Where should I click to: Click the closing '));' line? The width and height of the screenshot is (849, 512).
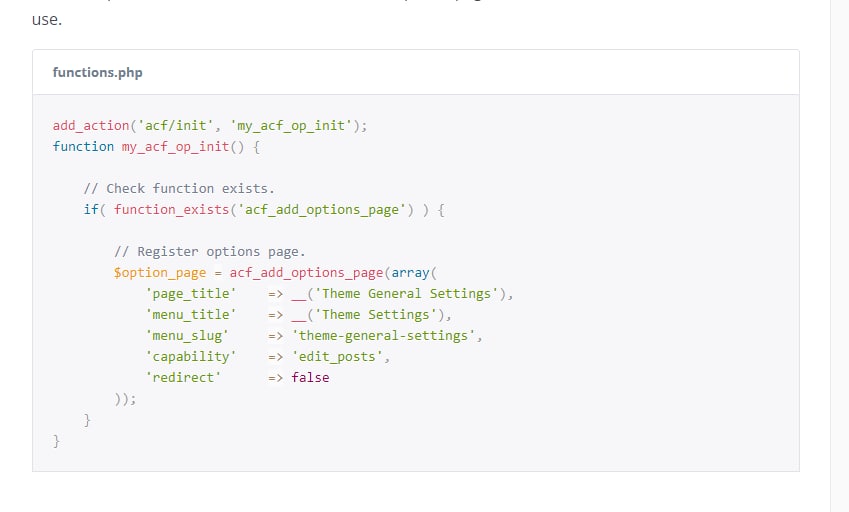tap(125, 399)
